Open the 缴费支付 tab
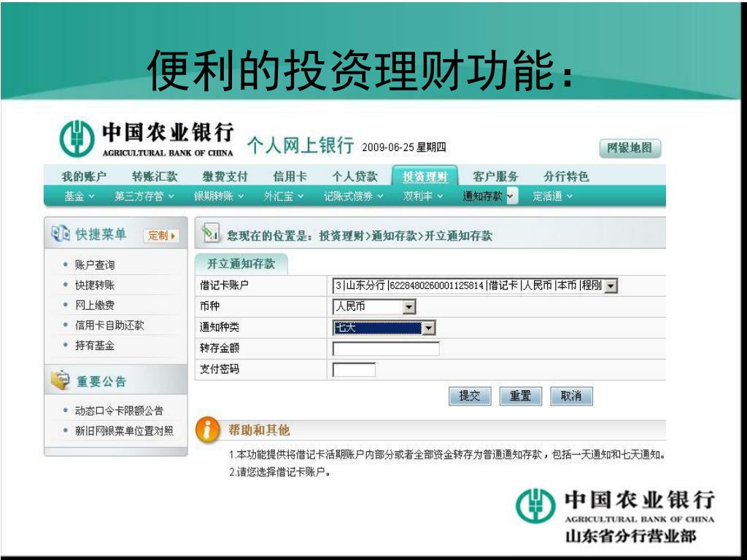 225,176
